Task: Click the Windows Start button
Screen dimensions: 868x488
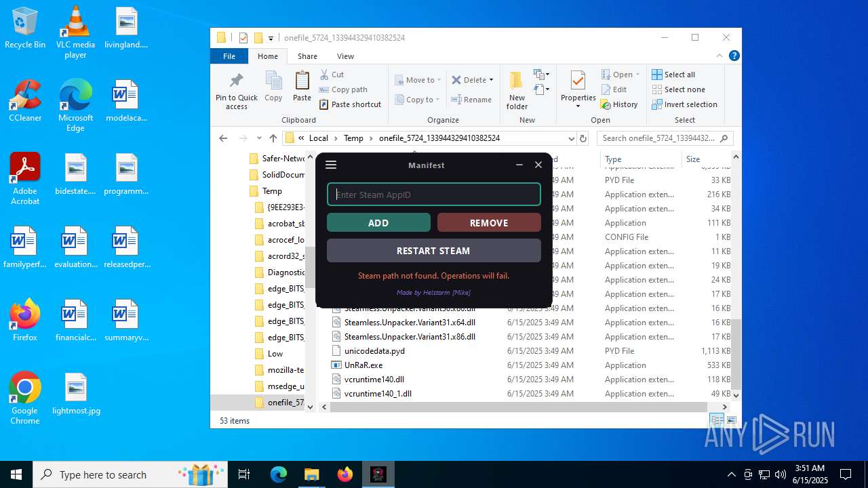Action: pyautogui.click(x=16, y=474)
